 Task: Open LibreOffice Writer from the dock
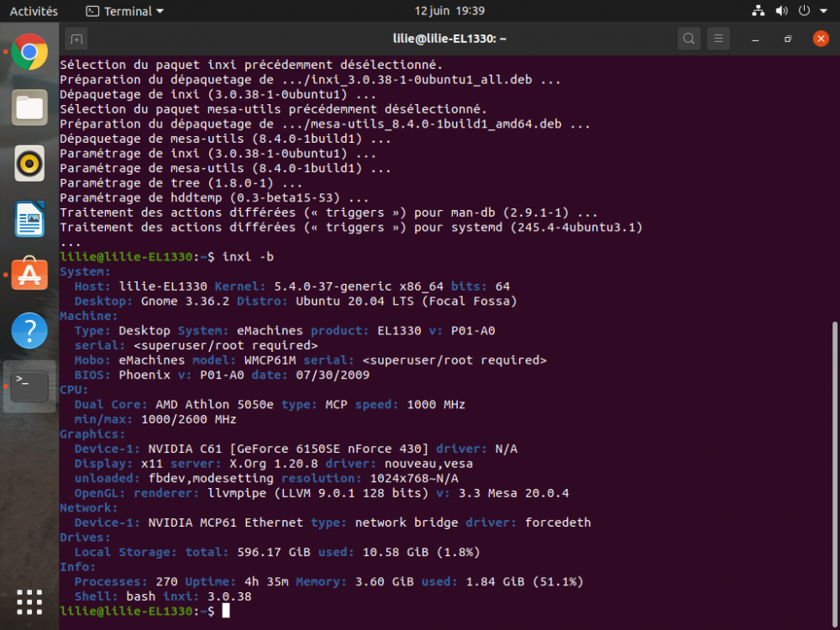tap(29, 219)
